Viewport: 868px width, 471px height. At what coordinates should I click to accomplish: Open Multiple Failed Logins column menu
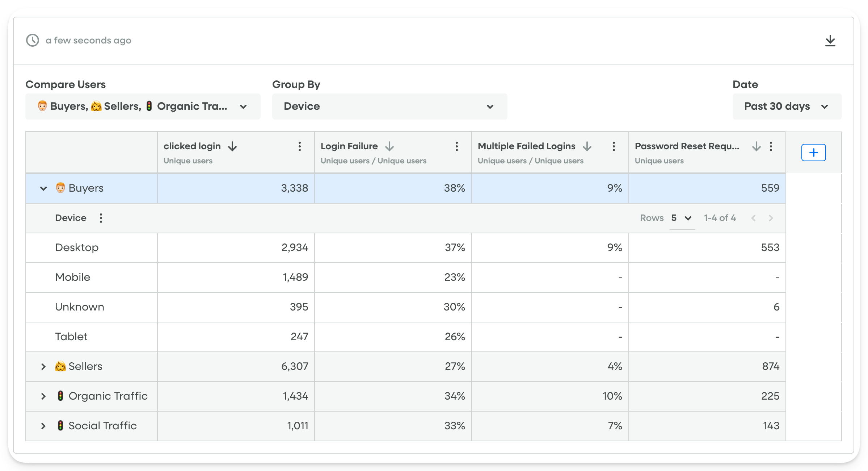click(614, 146)
